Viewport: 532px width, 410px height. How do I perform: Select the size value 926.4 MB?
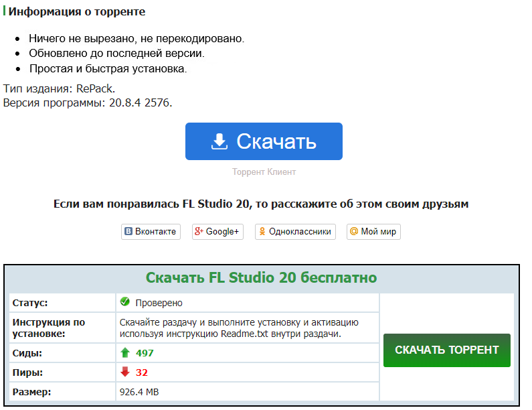(x=139, y=392)
